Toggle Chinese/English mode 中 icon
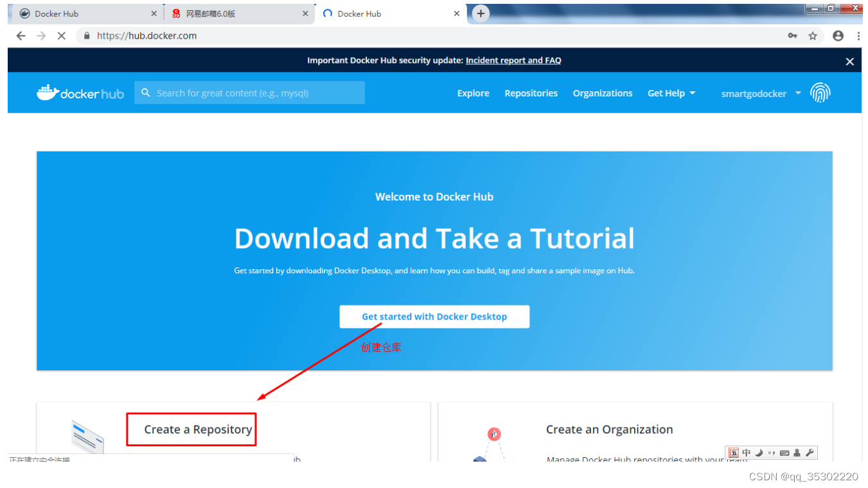Image resolution: width=868 pixels, height=488 pixels. tap(746, 453)
